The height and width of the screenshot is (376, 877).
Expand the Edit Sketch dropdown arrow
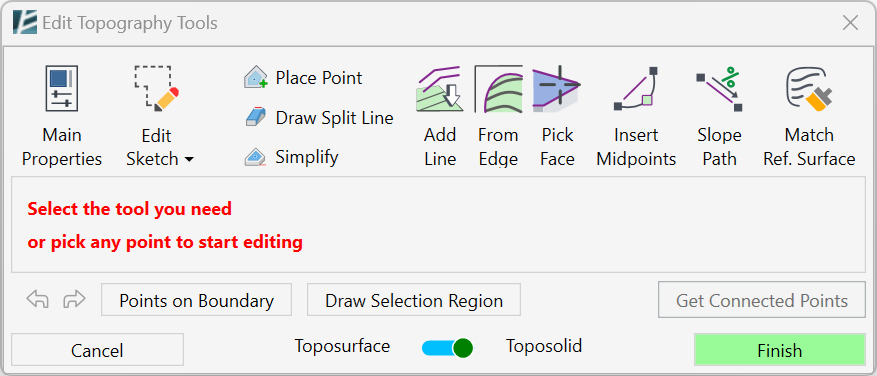coord(189,160)
